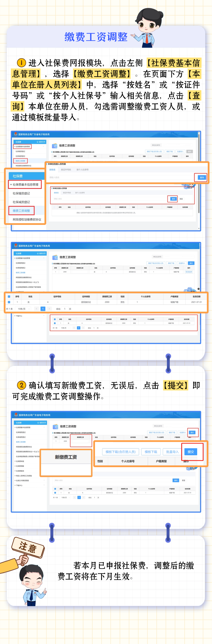212x644 pixels.
Task: Click wallet icon beside 缴费工资调整 title, first screenshot
Action: 55,146
